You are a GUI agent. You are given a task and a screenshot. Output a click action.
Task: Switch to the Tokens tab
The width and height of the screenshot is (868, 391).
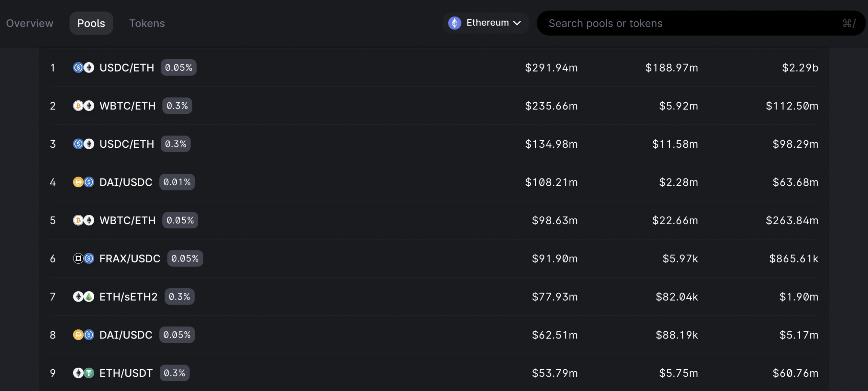pyautogui.click(x=147, y=23)
